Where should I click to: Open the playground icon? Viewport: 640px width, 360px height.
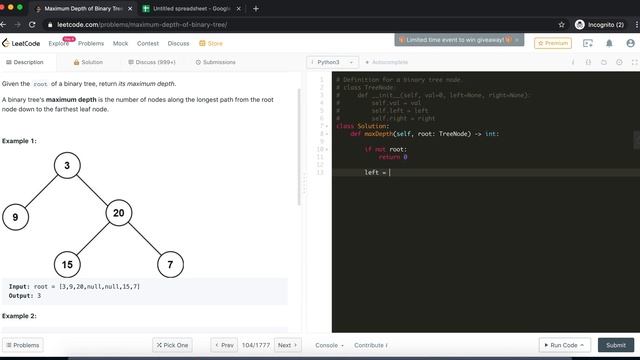tap(588, 43)
